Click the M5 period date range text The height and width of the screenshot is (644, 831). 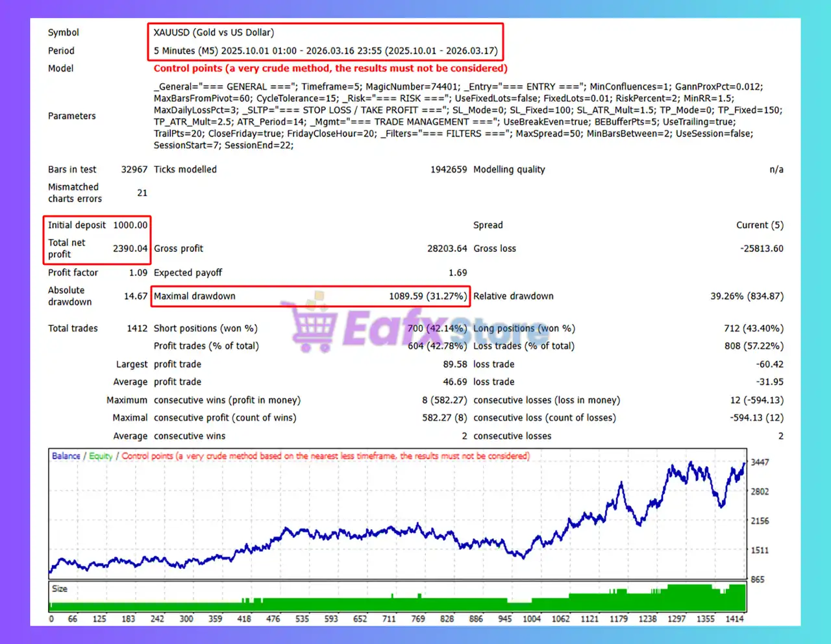coord(325,51)
